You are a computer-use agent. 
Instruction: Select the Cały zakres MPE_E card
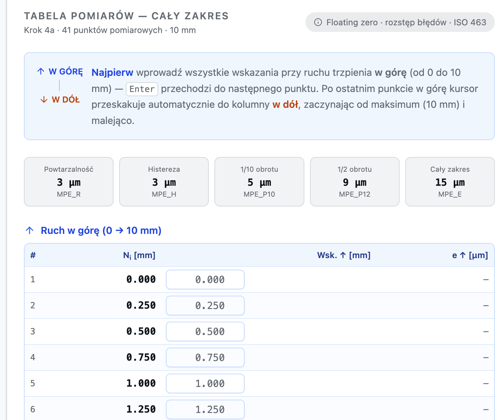tap(450, 182)
